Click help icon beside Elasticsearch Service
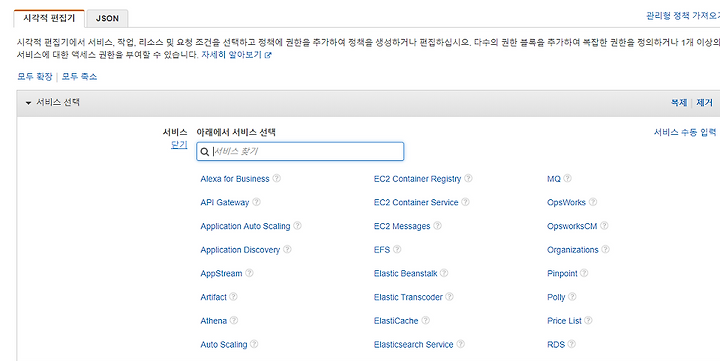The width and height of the screenshot is (720, 361). coord(460,344)
